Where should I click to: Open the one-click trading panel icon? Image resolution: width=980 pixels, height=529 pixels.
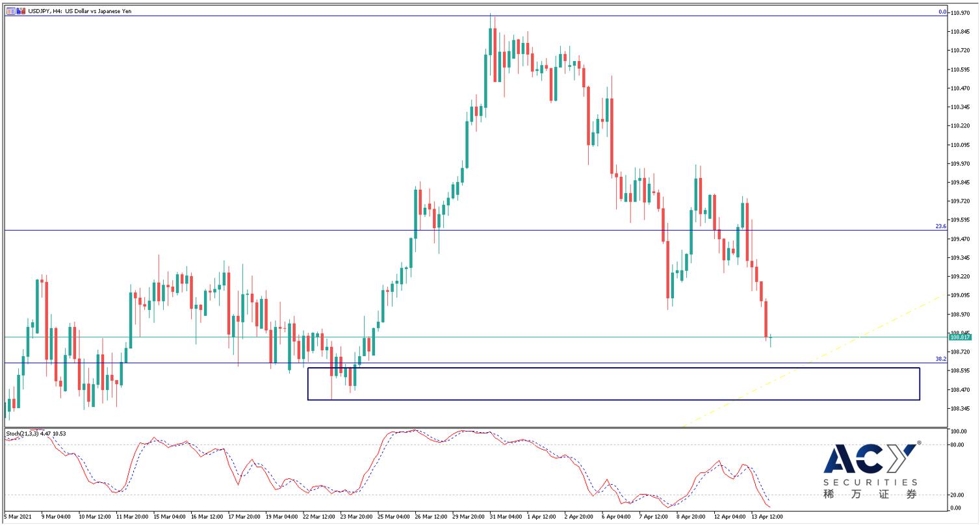click(x=10, y=11)
